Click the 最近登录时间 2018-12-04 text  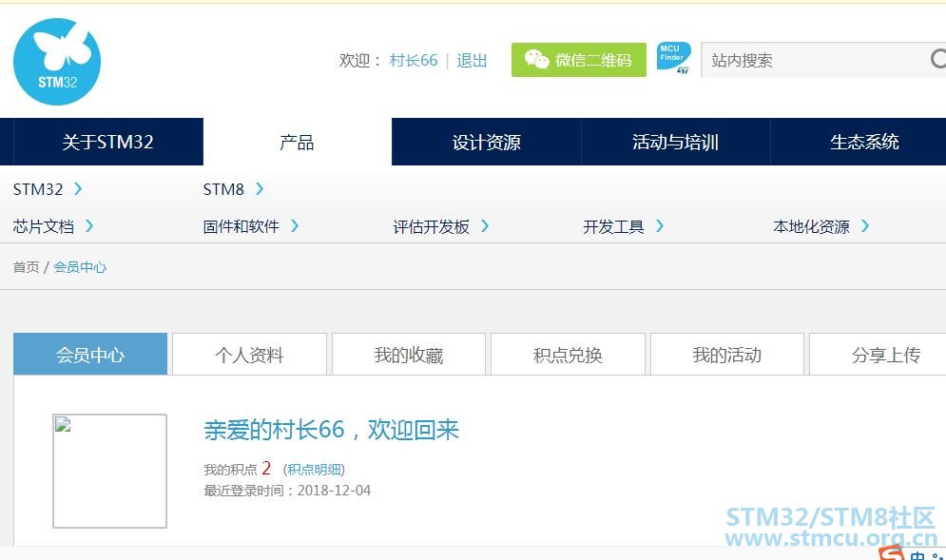click(x=287, y=490)
